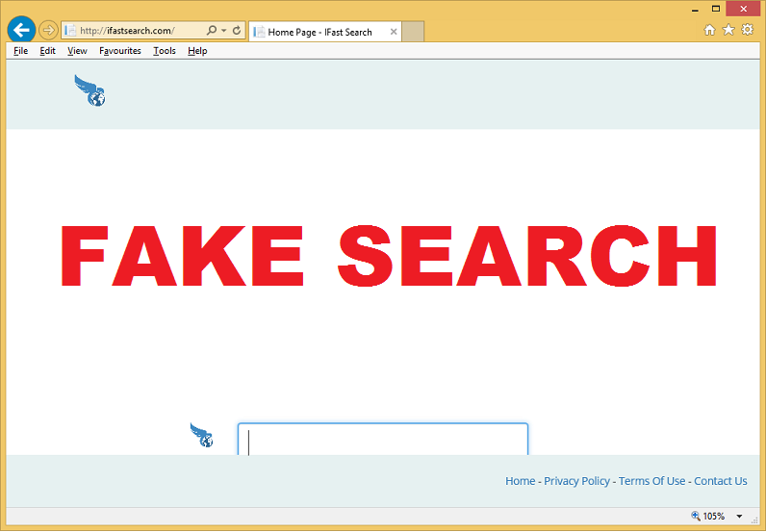Refresh the ifastsearch.com page
Image resolution: width=766 pixels, height=532 pixels.
point(237,30)
